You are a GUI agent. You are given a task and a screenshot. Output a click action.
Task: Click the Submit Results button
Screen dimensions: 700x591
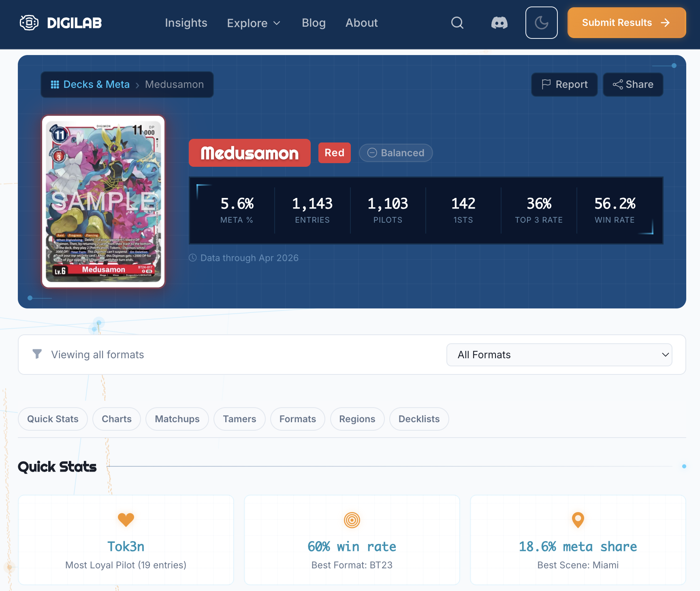coord(627,23)
